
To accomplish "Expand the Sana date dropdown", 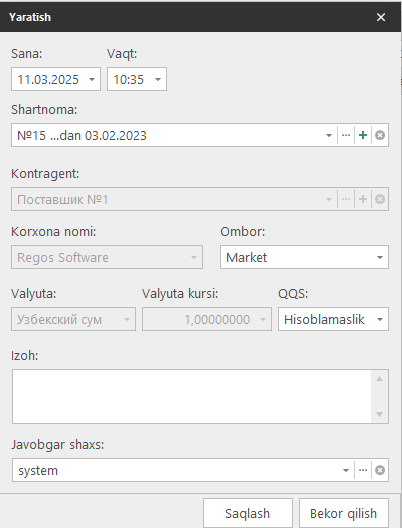I will point(92,79).
